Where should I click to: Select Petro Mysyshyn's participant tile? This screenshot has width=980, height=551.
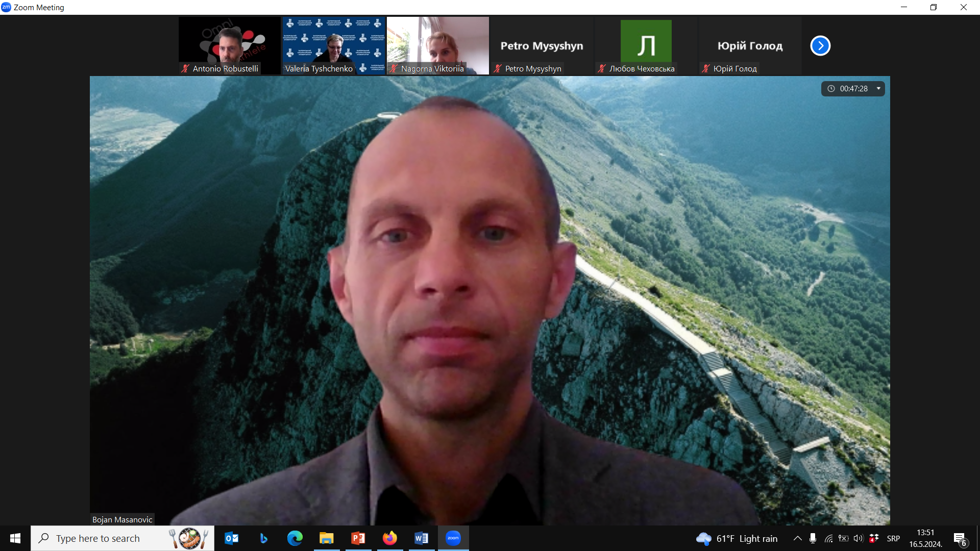[542, 46]
